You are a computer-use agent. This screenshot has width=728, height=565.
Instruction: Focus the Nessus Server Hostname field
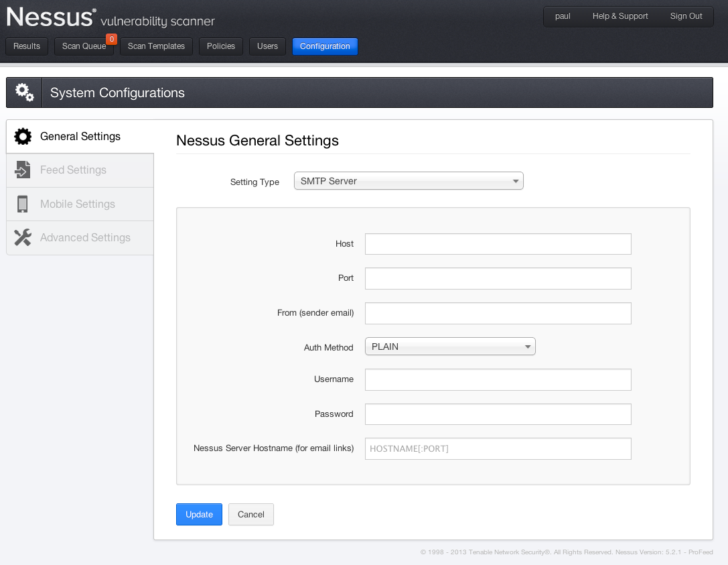498,448
